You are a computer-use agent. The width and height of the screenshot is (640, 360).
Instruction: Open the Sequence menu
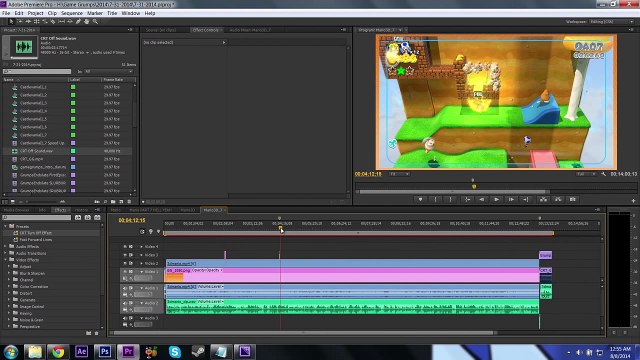pyautogui.click(x=72, y=13)
